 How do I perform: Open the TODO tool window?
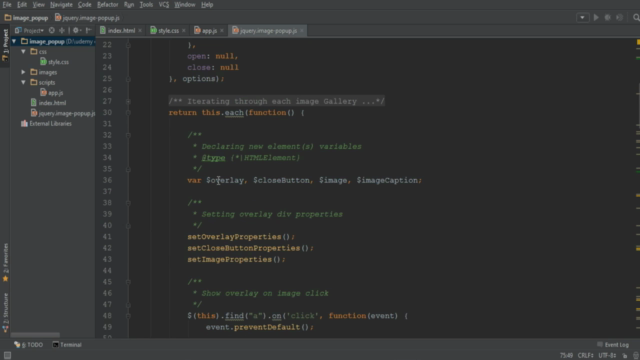pos(29,345)
